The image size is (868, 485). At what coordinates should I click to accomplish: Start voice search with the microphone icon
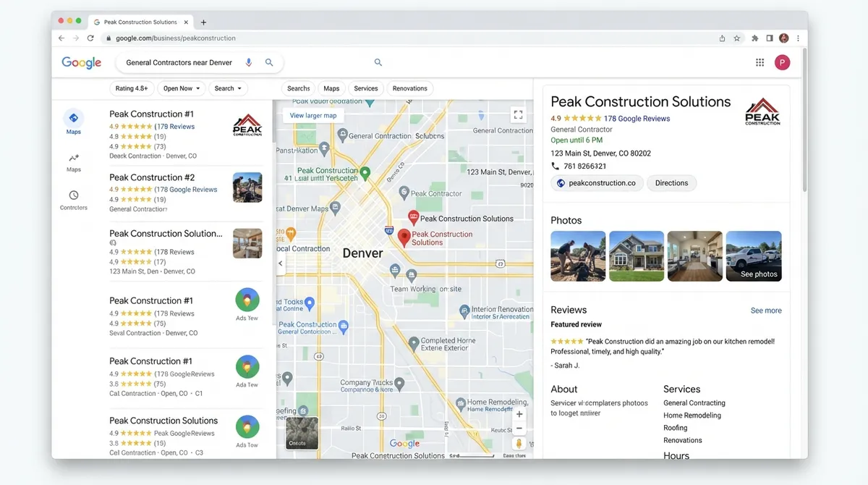coord(249,63)
